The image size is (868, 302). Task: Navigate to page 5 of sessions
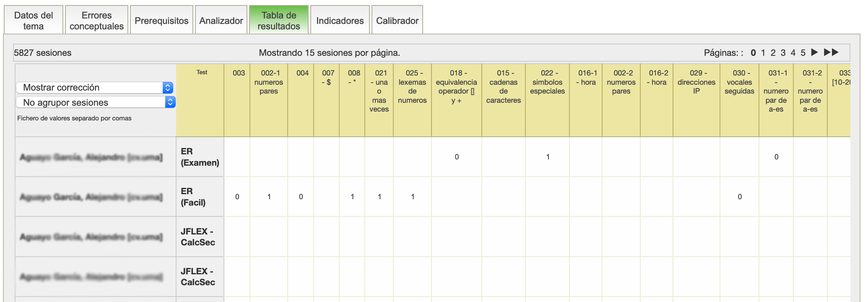(x=803, y=53)
